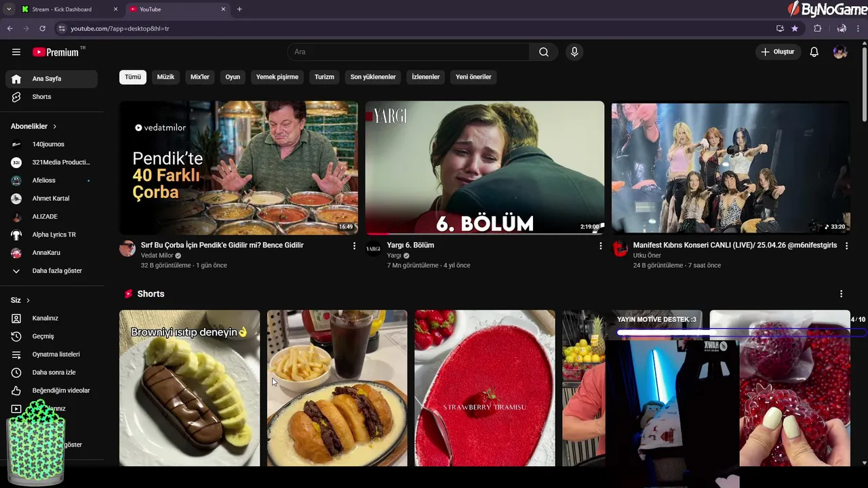Viewport: 868px width, 488px height.
Task: Open Yargı channel avatar
Action: click(374, 249)
